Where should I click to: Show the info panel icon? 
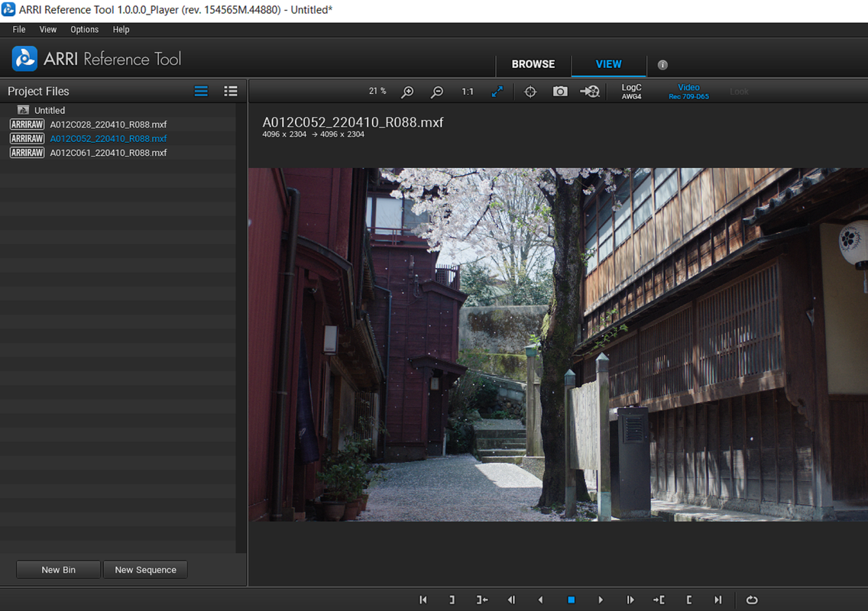pos(662,65)
